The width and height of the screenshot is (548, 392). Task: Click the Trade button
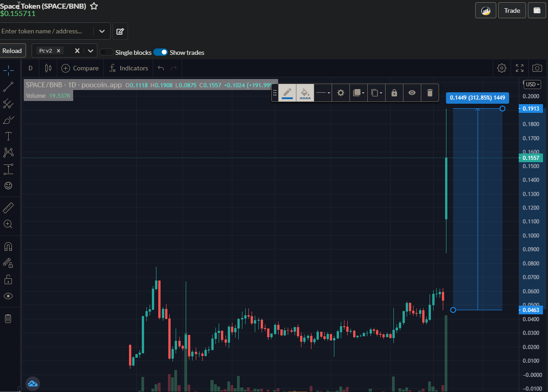[512, 10]
